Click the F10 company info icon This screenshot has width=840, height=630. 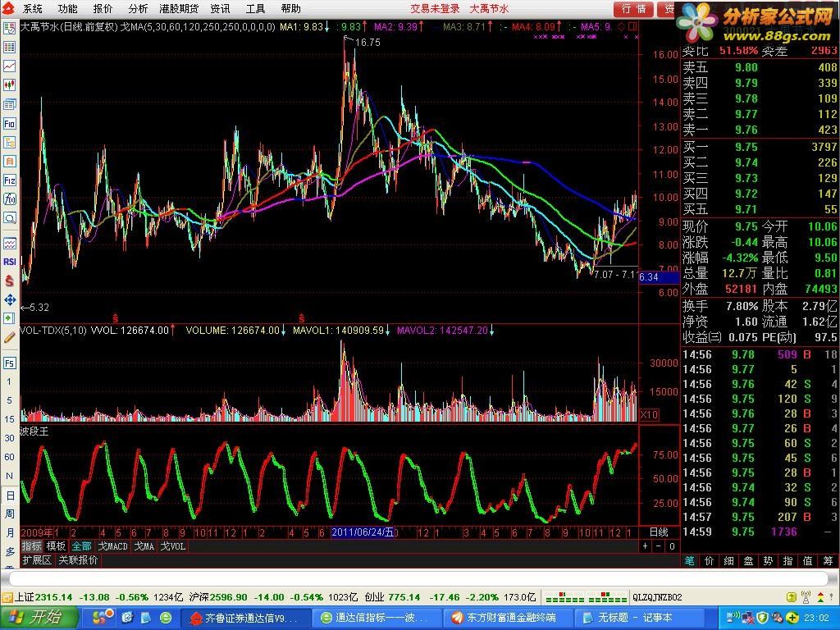click(x=10, y=123)
